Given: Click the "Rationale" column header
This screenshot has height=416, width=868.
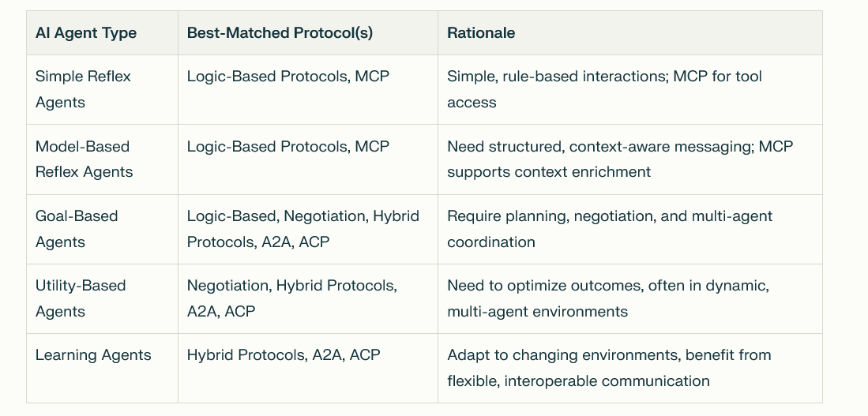Looking at the screenshot, I should click(481, 33).
